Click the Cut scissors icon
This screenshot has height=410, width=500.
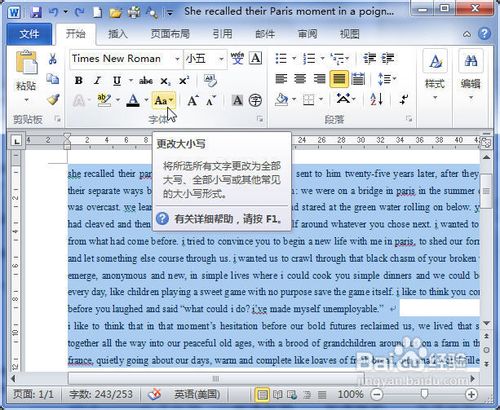52,59
